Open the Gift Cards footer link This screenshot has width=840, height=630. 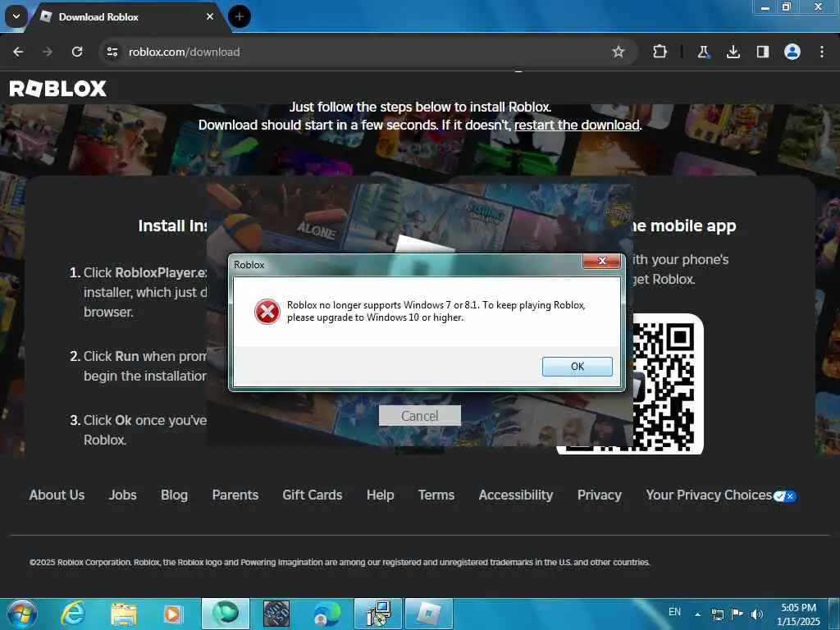tap(313, 495)
